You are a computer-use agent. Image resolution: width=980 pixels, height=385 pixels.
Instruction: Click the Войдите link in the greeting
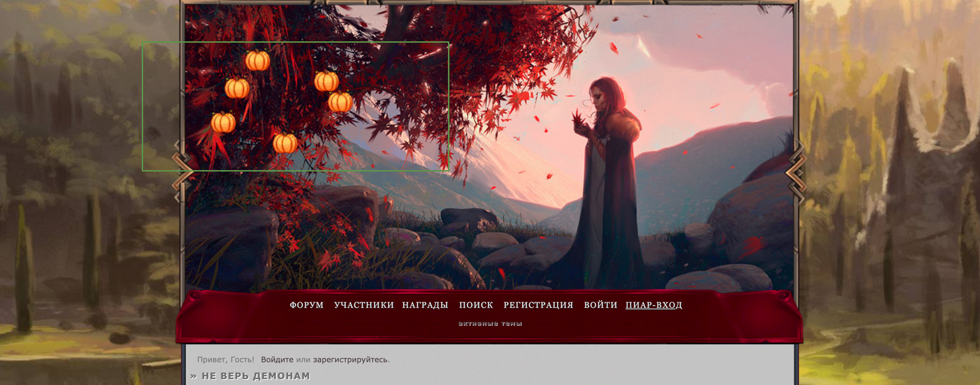[x=277, y=360]
